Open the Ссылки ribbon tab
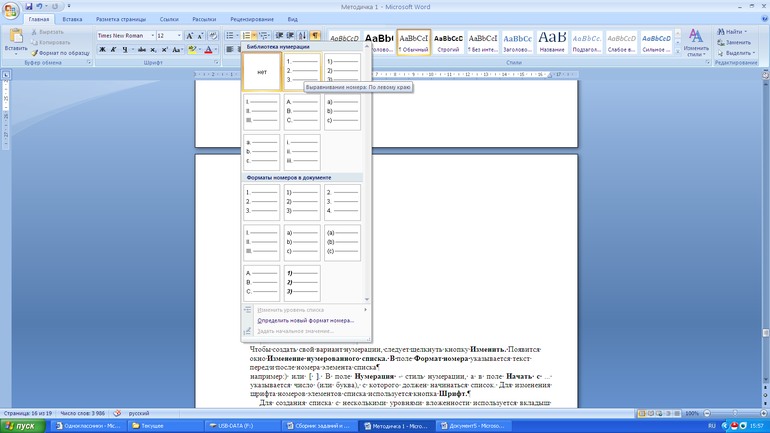Image resolution: width=770 pixels, height=433 pixels. (x=169, y=19)
